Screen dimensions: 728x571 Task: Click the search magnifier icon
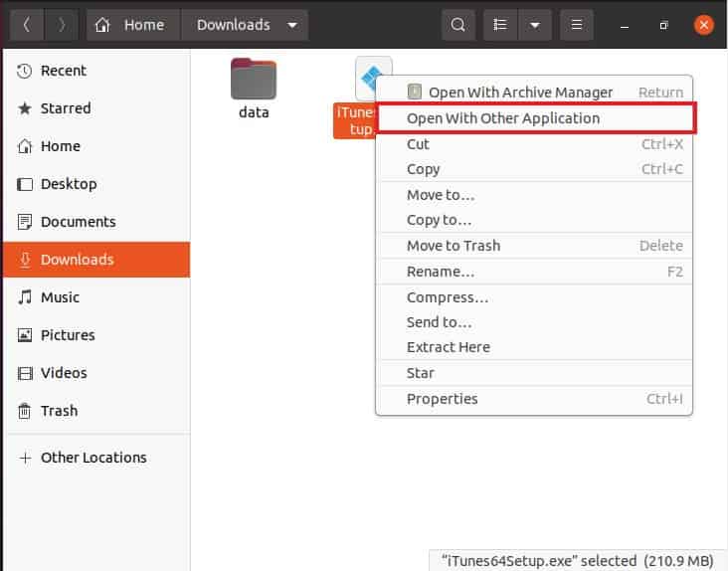(457, 25)
